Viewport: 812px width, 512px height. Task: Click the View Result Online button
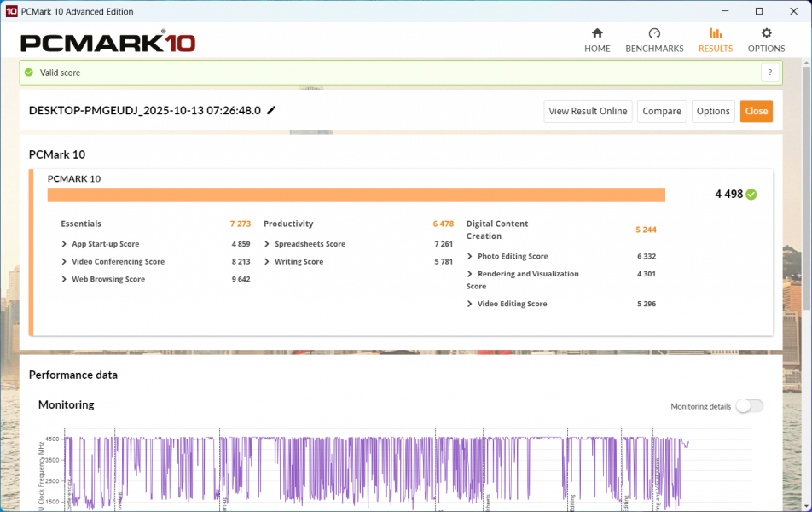588,111
